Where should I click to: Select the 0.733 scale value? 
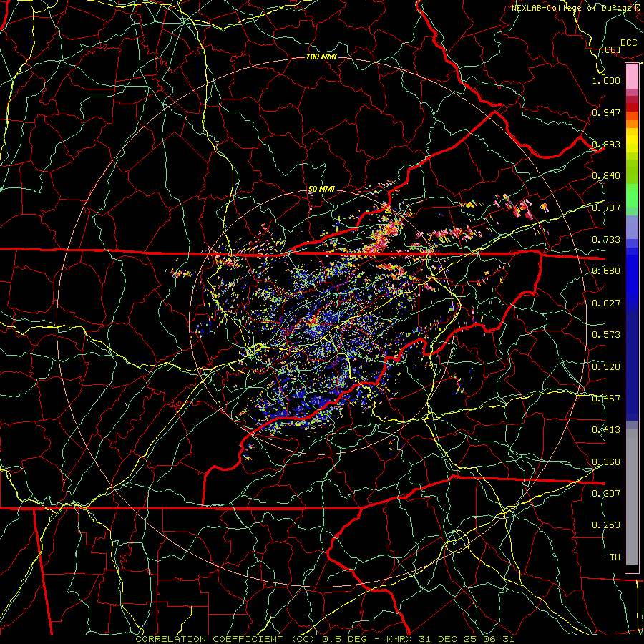[x=606, y=240]
